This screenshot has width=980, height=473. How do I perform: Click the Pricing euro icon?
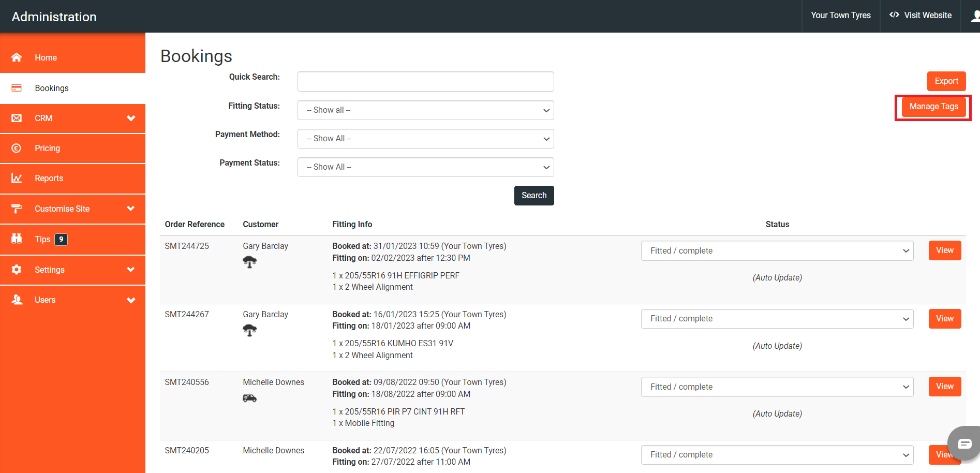pyautogui.click(x=17, y=149)
